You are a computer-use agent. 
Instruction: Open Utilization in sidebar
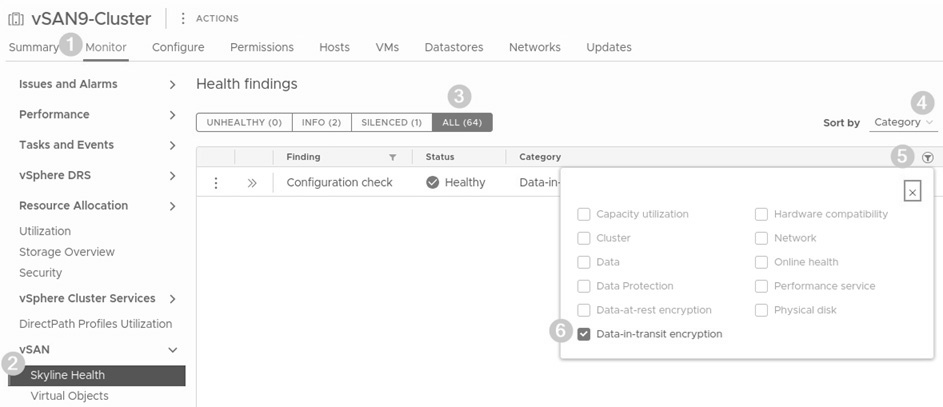click(45, 231)
